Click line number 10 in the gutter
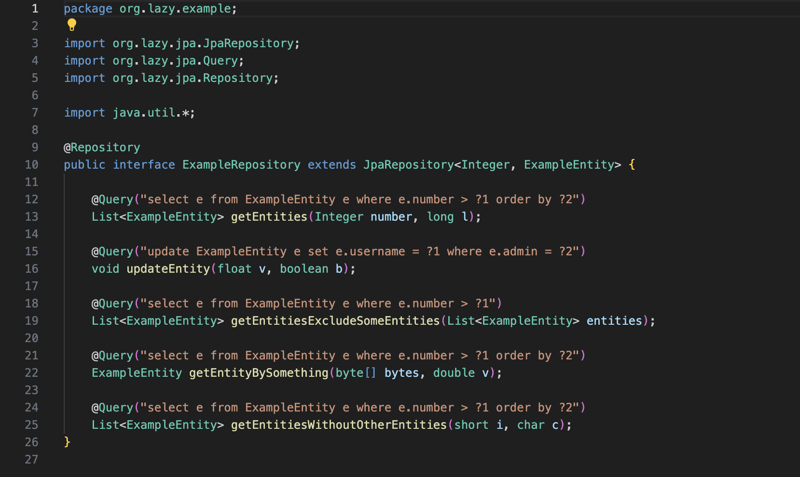This screenshot has width=800, height=477. 32,165
